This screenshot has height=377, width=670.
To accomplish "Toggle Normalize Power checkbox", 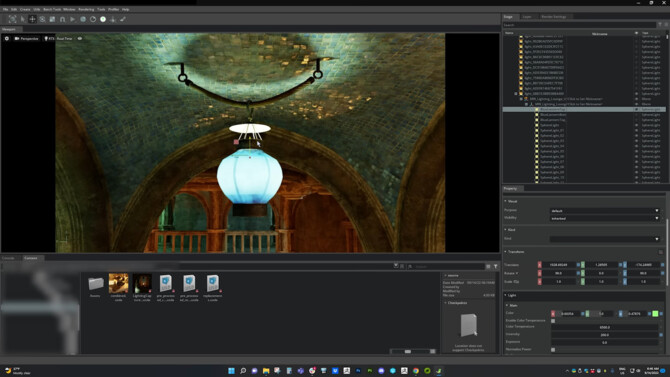I will 553,350.
